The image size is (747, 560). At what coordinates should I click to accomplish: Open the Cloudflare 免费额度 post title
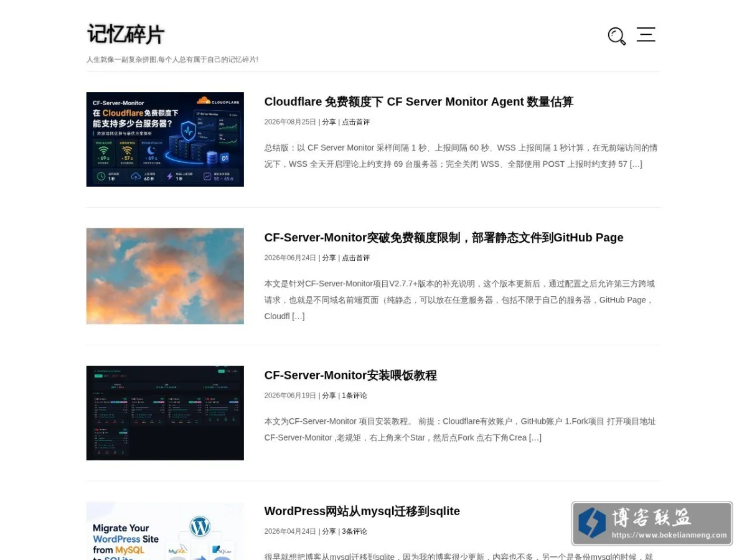point(418,101)
